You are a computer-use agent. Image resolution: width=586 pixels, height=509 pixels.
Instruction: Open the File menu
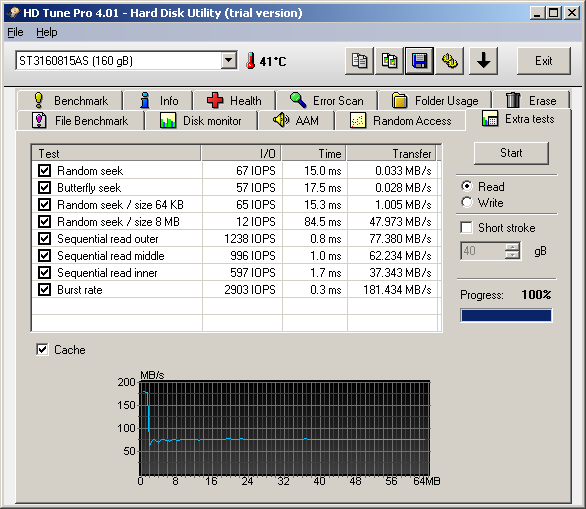15,33
